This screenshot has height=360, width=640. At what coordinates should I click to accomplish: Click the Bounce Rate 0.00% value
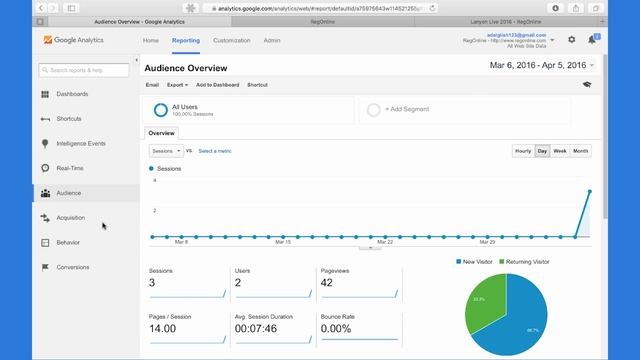[336, 329]
